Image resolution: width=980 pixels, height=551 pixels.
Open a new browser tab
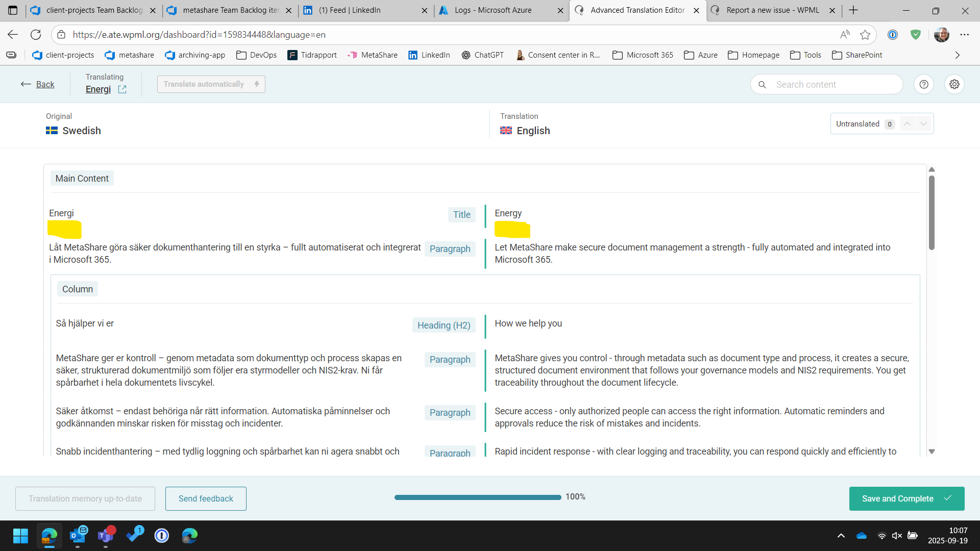(x=853, y=10)
